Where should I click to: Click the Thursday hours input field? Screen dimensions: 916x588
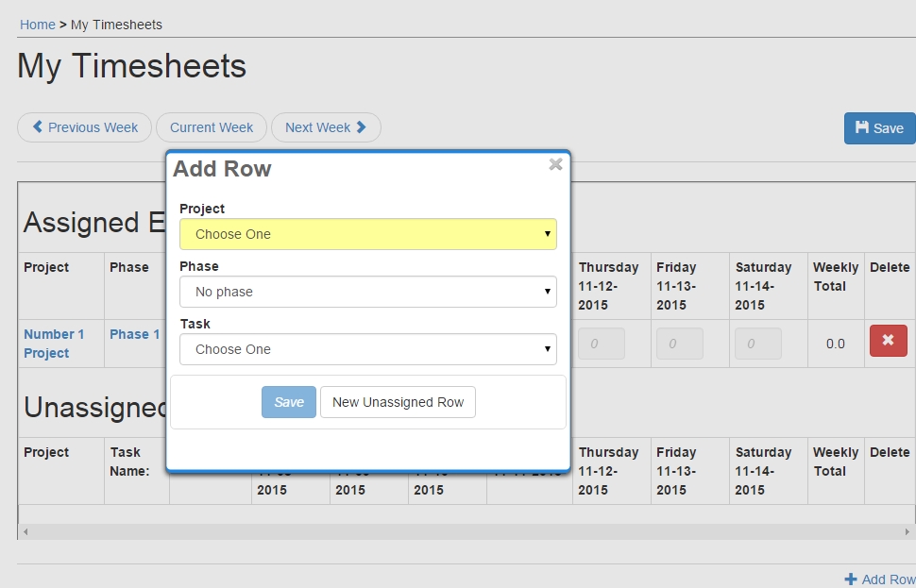[602, 344]
